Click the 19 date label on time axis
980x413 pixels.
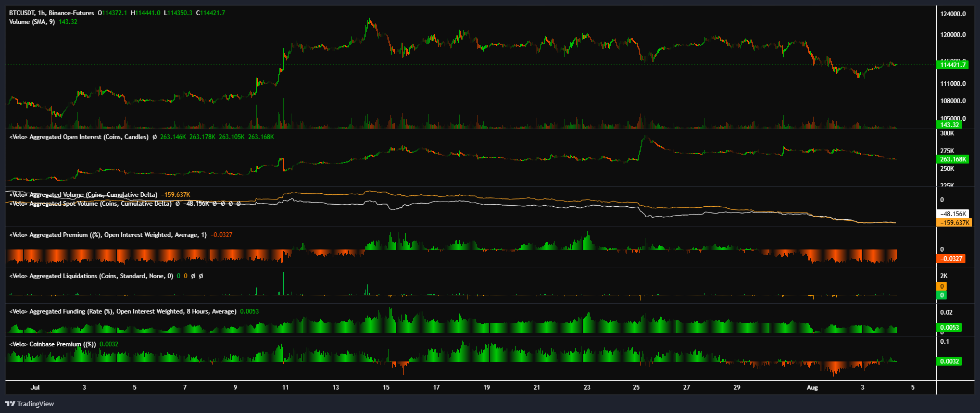pyautogui.click(x=487, y=387)
